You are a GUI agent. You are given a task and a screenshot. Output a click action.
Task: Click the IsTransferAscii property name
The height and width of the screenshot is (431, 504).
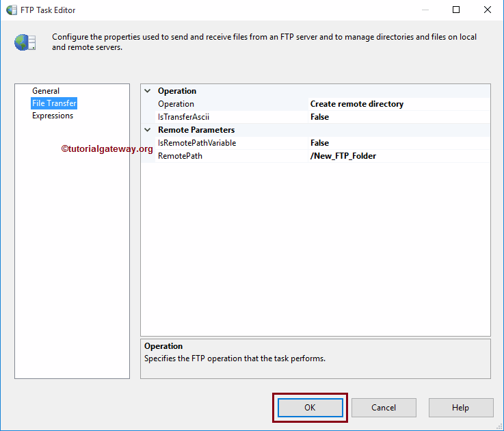click(x=183, y=117)
